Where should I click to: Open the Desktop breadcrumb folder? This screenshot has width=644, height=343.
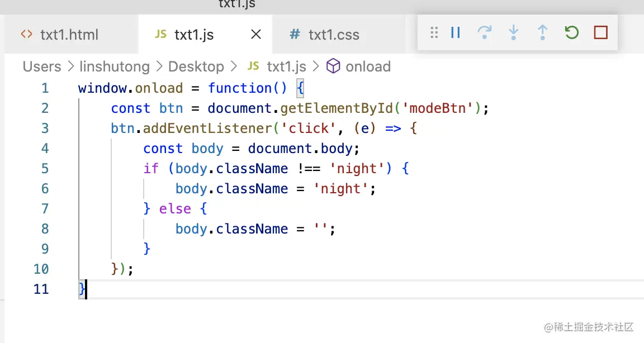pos(196,66)
